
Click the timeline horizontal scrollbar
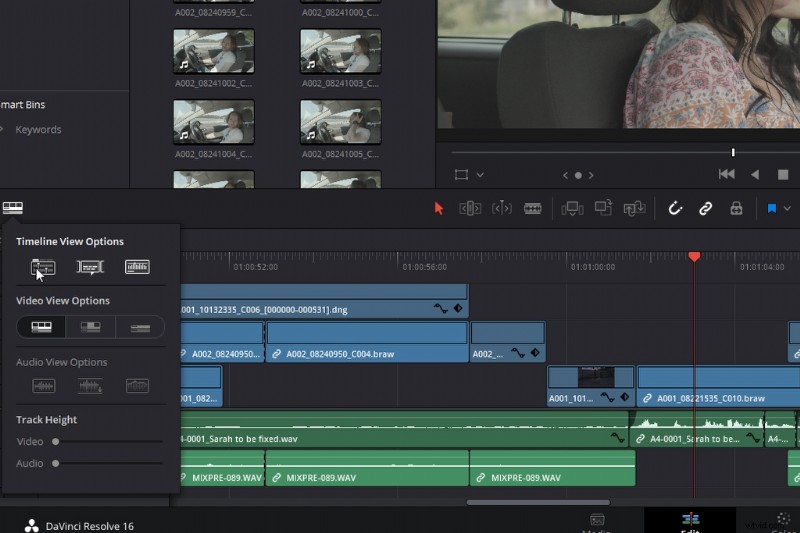[x=538, y=502]
